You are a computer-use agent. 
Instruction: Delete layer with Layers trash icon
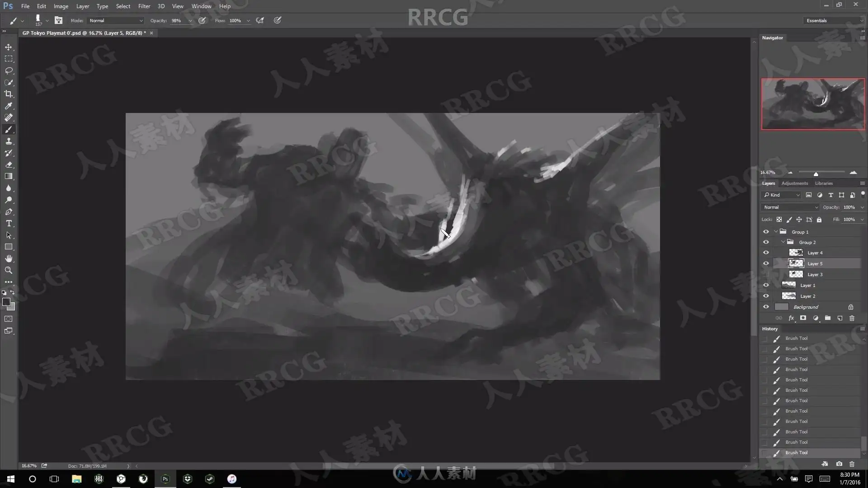(852, 318)
